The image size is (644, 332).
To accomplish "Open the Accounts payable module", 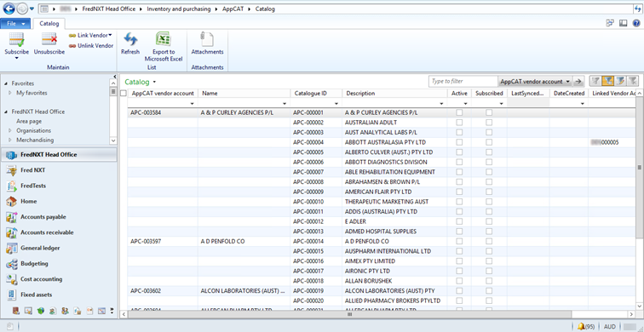I will tap(58, 217).
